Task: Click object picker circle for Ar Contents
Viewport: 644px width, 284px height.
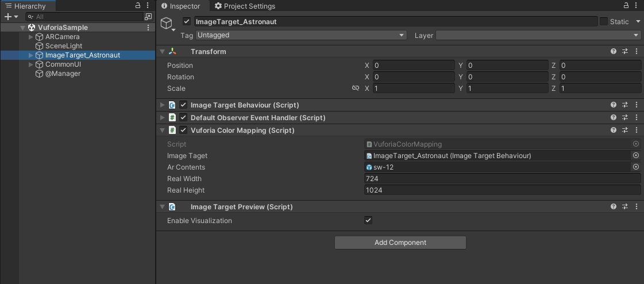Action: click(x=636, y=167)
